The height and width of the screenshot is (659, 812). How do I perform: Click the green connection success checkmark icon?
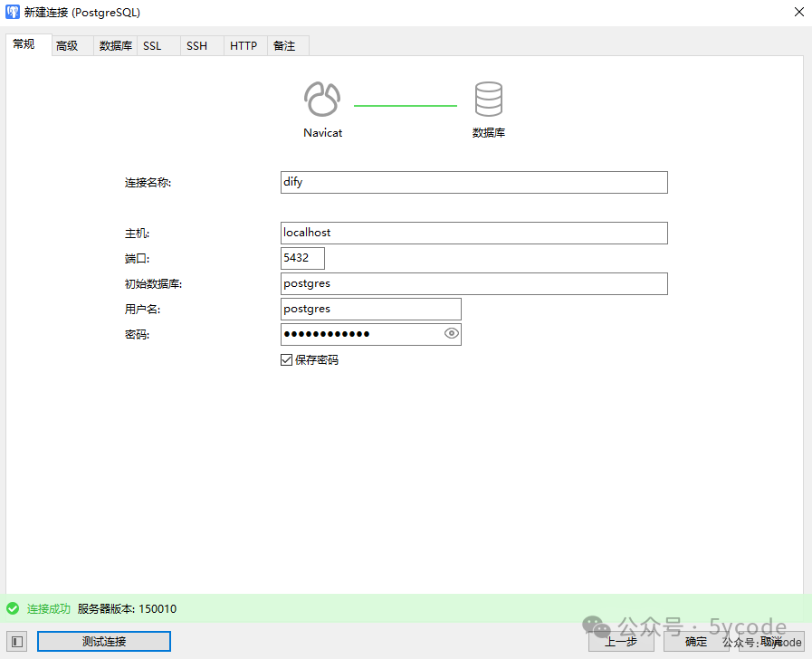(13, 609)
